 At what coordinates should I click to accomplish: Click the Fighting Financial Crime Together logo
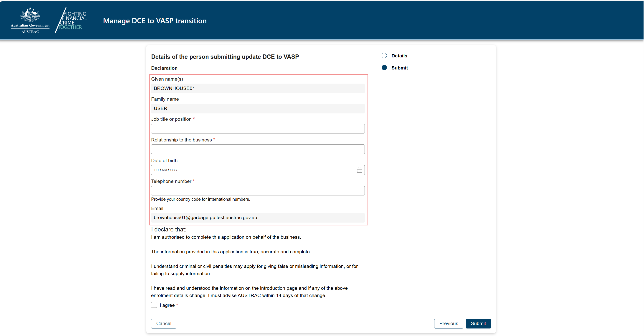coord(71,21)
